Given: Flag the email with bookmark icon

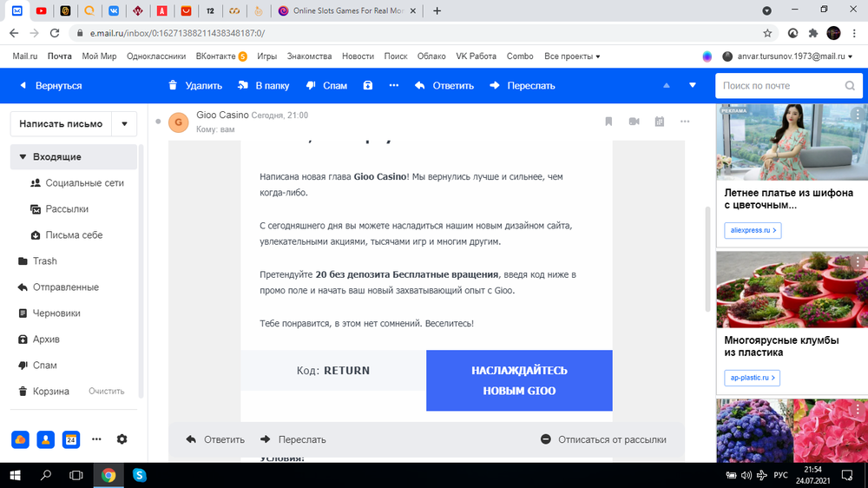Looking at the screenshot, I should (x=608, y=122).
